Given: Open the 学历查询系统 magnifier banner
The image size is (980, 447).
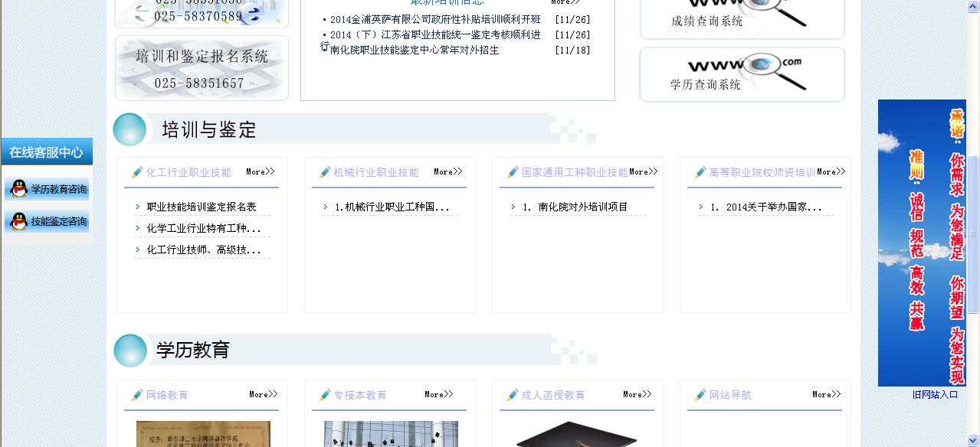Looking at the screenshot, I should tap(742, 74).
